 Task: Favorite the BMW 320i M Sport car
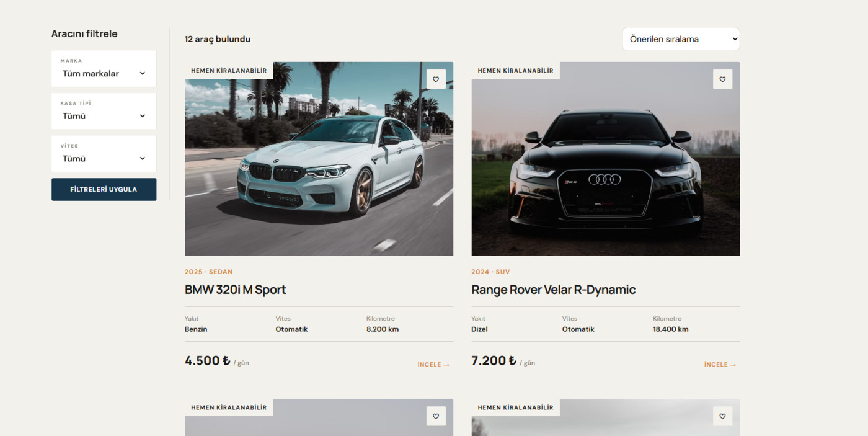pos(436,79)
